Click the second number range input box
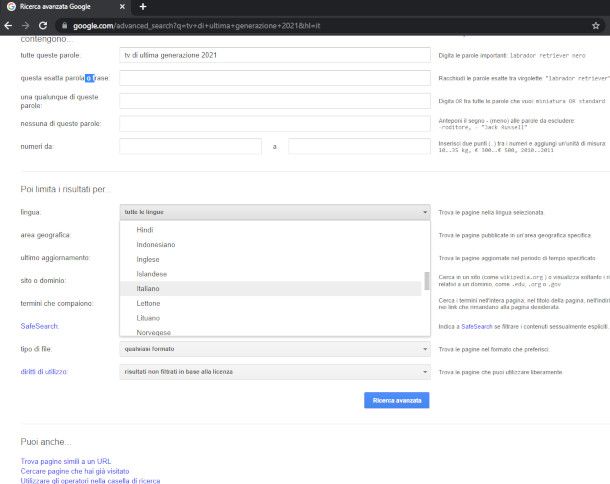 tap(359, 146)
